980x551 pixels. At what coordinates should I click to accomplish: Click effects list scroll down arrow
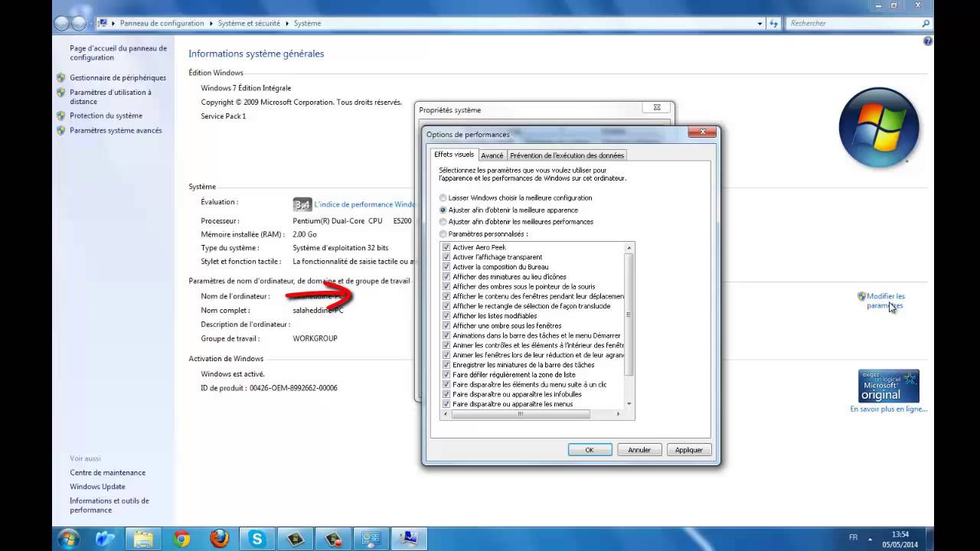(629, 404)
